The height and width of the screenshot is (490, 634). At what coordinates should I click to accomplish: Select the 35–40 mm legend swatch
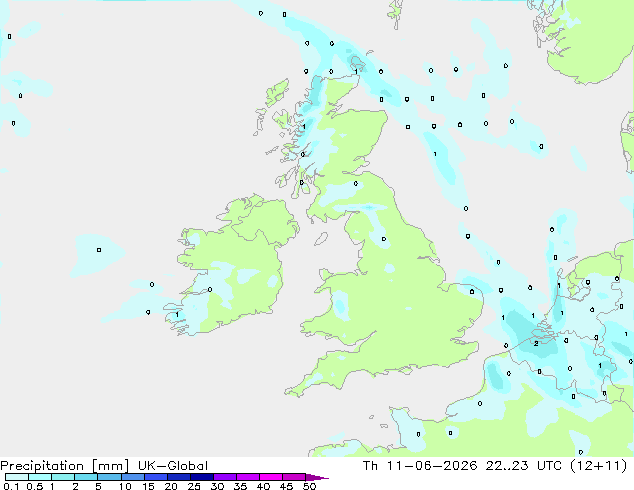coord(248,477)
